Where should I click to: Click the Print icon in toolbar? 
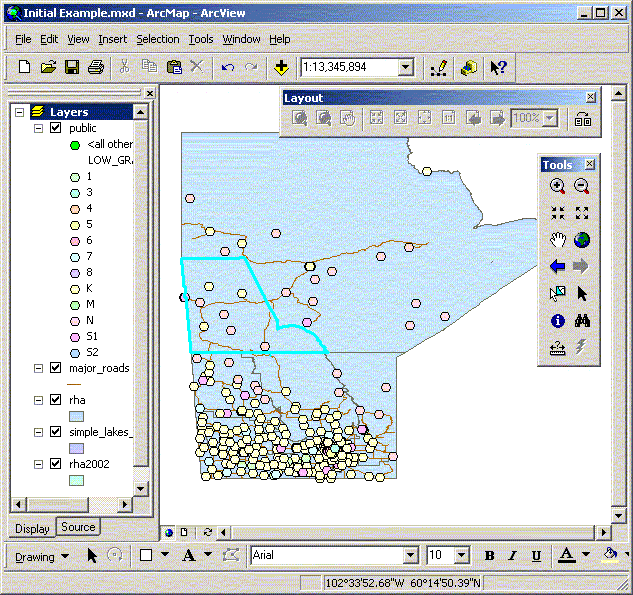(96, 67)
